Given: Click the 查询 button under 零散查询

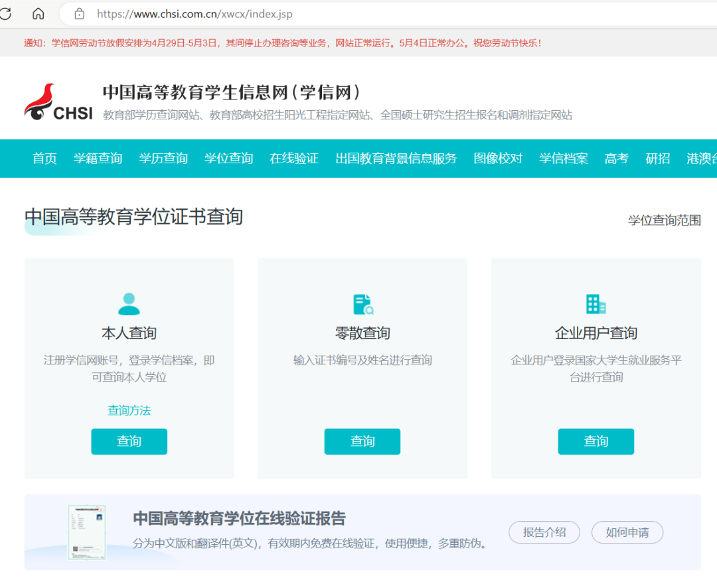Looking at the screenshot, I should (362, 441).
